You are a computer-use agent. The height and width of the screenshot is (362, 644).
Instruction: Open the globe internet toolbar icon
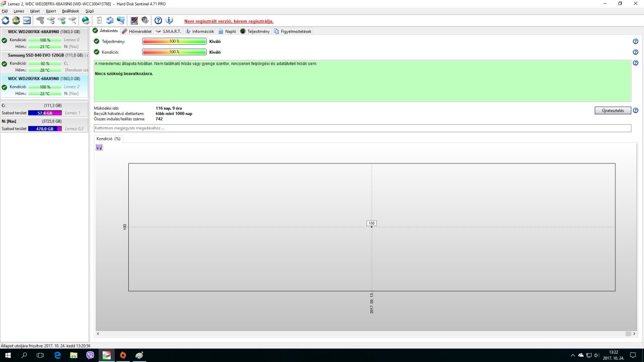point(86,21)
